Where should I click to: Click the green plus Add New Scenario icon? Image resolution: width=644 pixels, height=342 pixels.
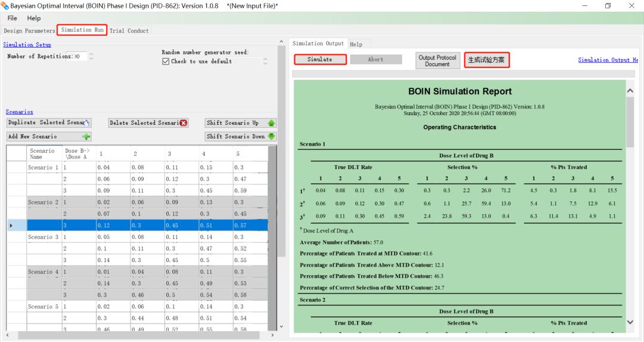(x=86, y=137)
